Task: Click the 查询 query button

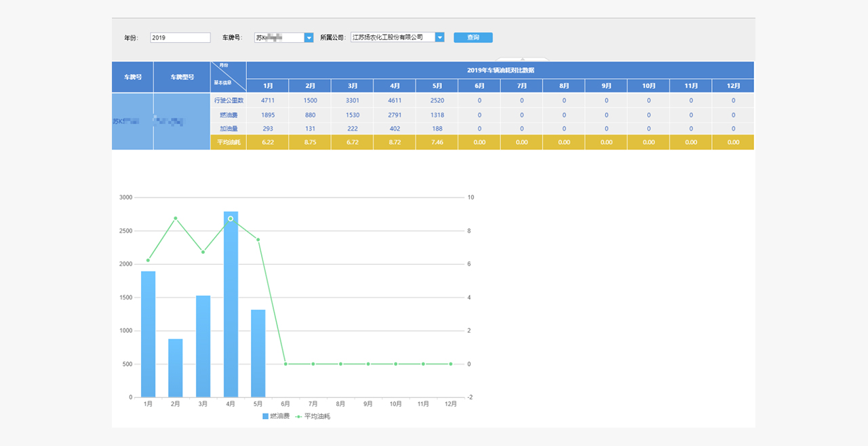Action: coord(473,37)
